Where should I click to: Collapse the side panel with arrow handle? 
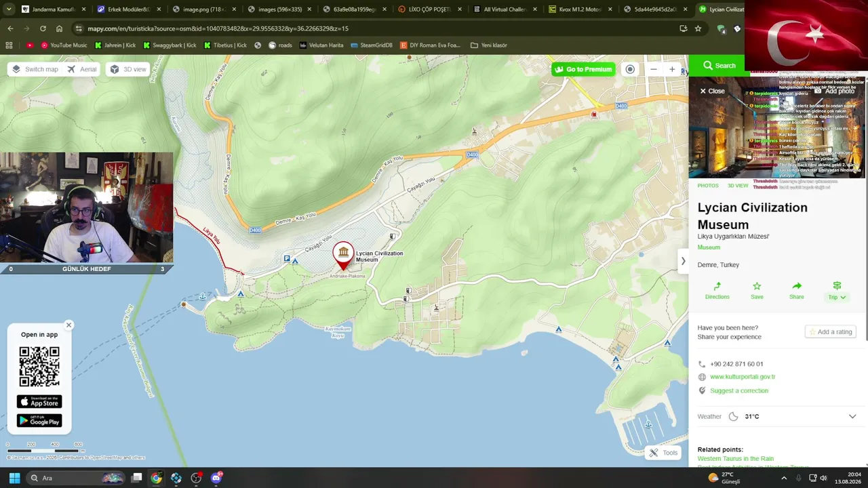pos(683,261)
